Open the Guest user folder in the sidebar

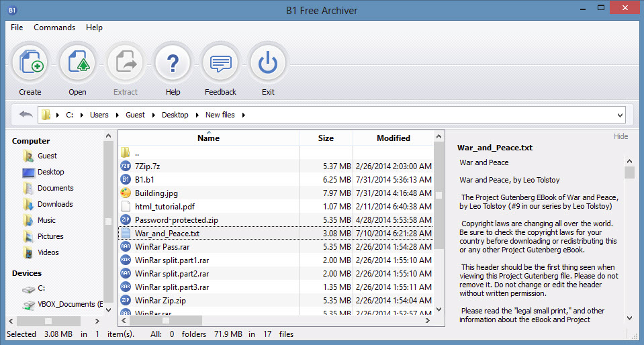[x=40, y=156]
